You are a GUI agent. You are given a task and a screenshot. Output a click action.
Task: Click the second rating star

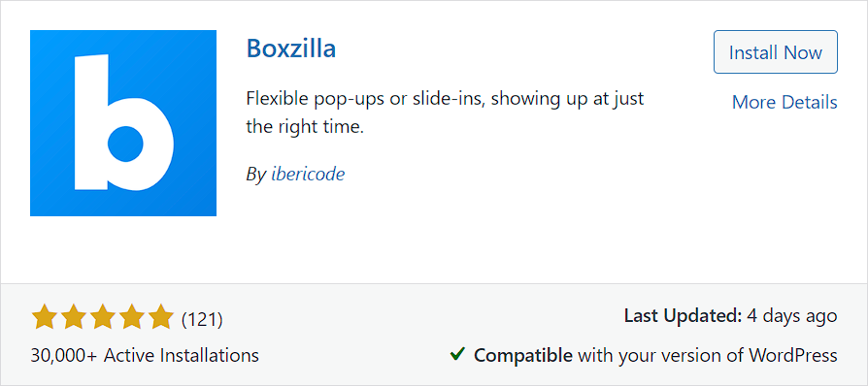click(73, 317)
